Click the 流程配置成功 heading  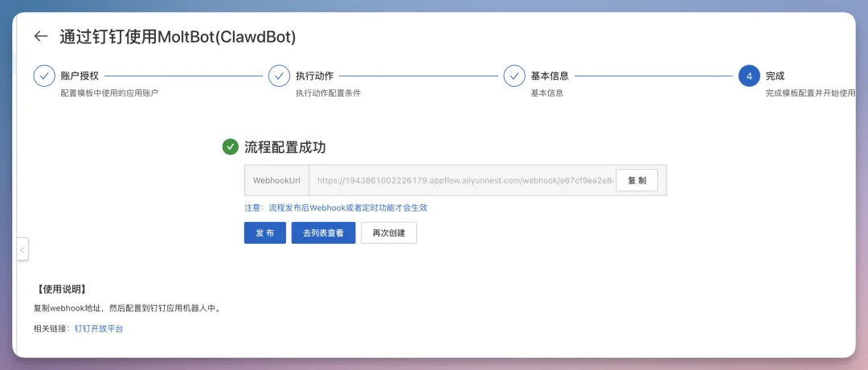click(285, 146)
